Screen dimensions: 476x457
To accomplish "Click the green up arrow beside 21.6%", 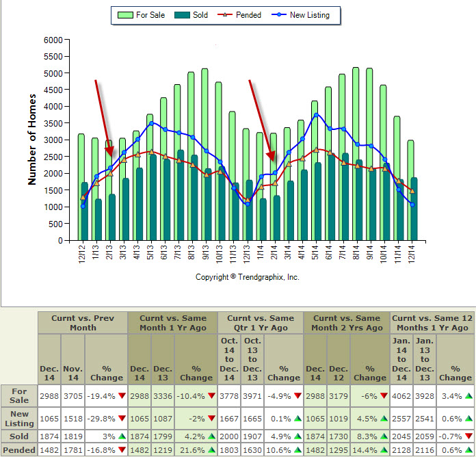I will coord(211,449).
